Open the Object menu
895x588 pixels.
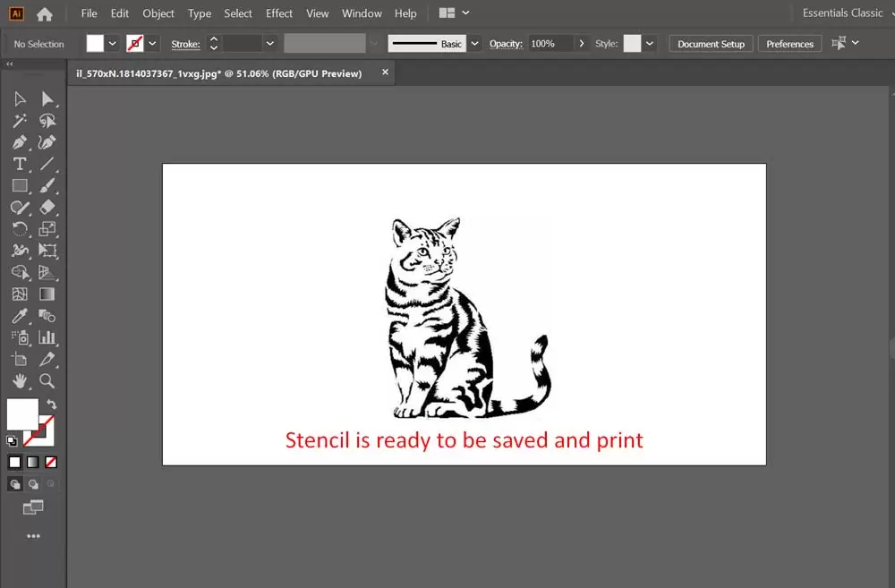(x=158, y=13)
